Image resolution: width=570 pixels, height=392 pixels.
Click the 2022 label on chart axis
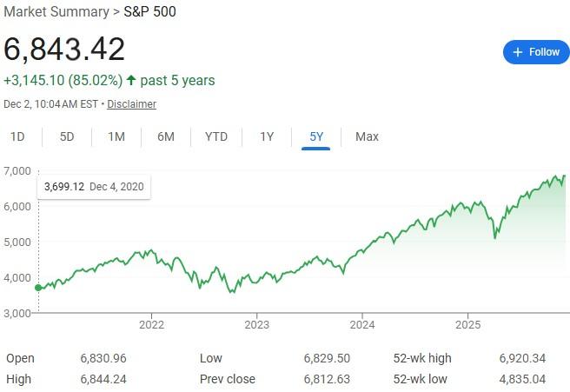(x=151, y=324)
